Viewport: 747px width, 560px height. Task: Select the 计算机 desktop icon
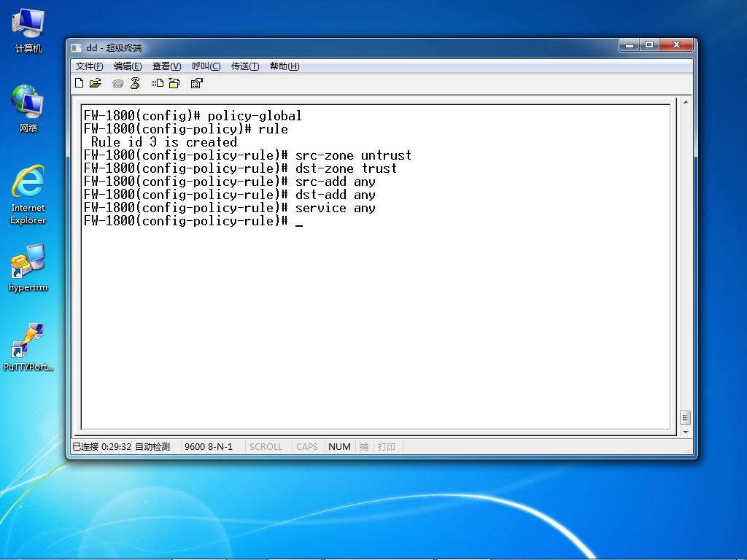pos(28,31)
